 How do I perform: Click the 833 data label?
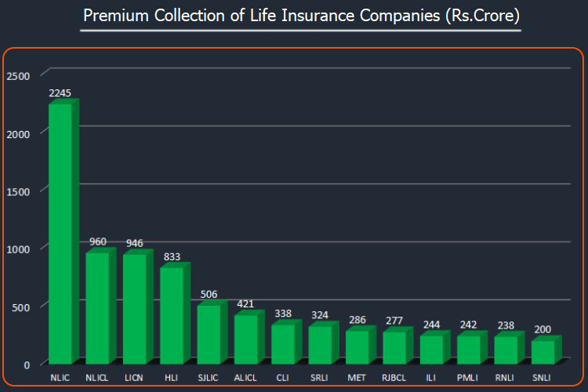(171, 256)
